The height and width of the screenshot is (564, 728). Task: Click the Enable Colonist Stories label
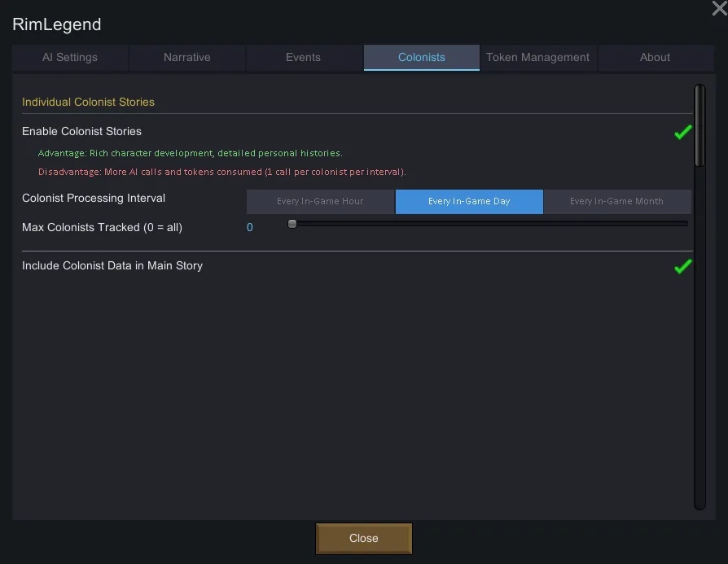81,132
